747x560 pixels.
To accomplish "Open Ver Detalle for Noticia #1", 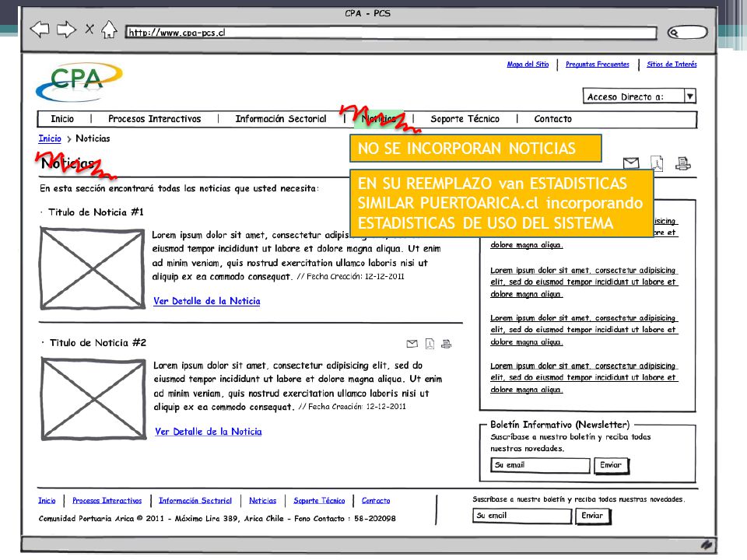I will [x=207, y=301].
